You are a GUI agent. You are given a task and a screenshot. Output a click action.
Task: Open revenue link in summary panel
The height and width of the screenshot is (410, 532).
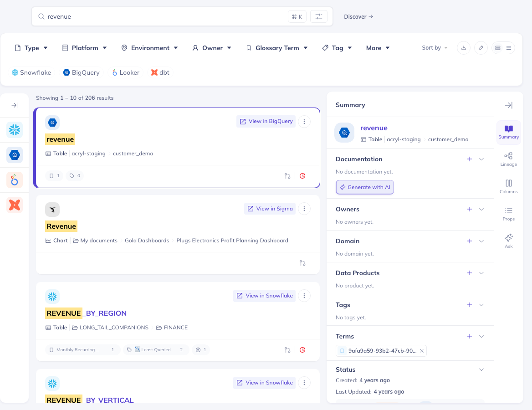tap(373, 128)
